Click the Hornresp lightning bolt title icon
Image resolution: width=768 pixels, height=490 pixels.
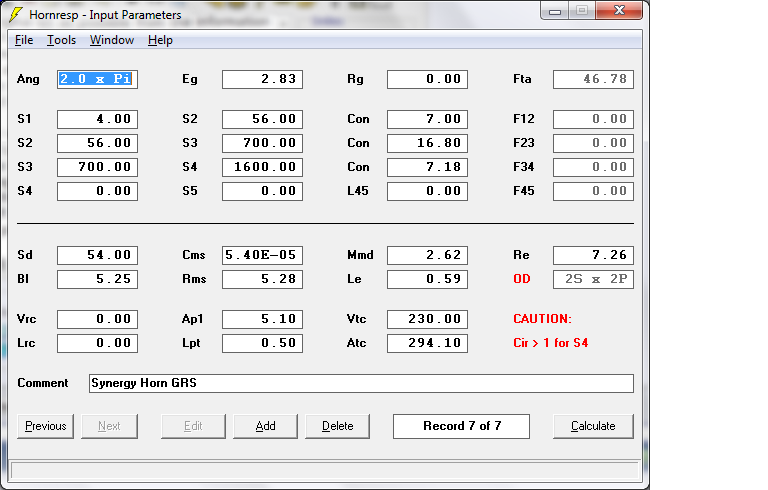16,14
